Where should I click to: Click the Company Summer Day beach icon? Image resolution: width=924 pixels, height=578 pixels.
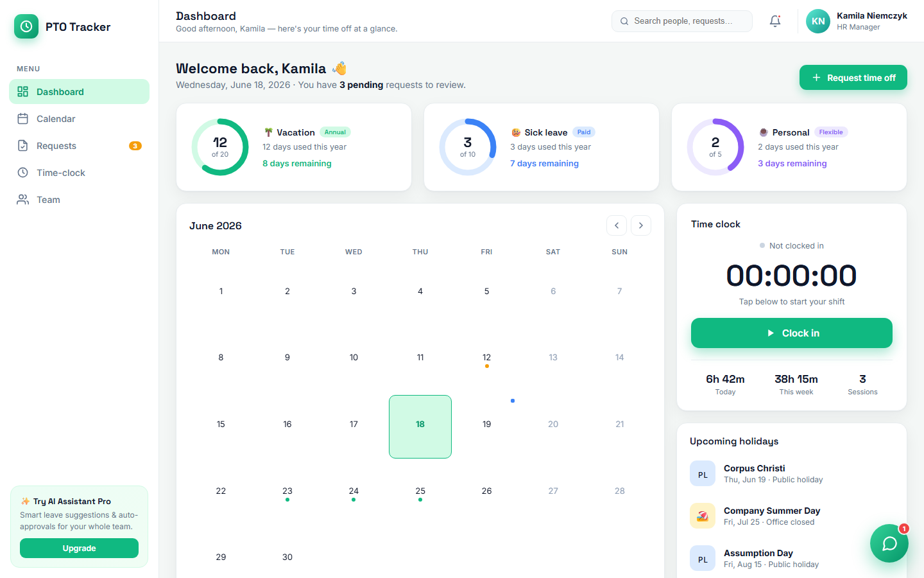703,516
